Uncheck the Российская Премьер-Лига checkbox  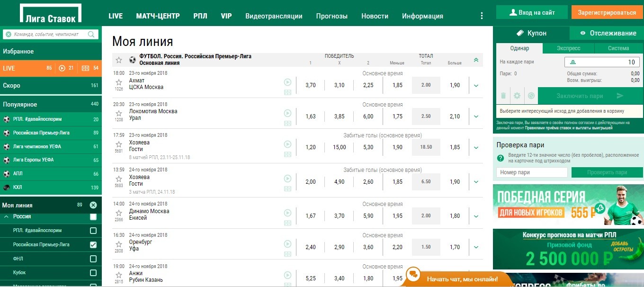coord(93,245)
